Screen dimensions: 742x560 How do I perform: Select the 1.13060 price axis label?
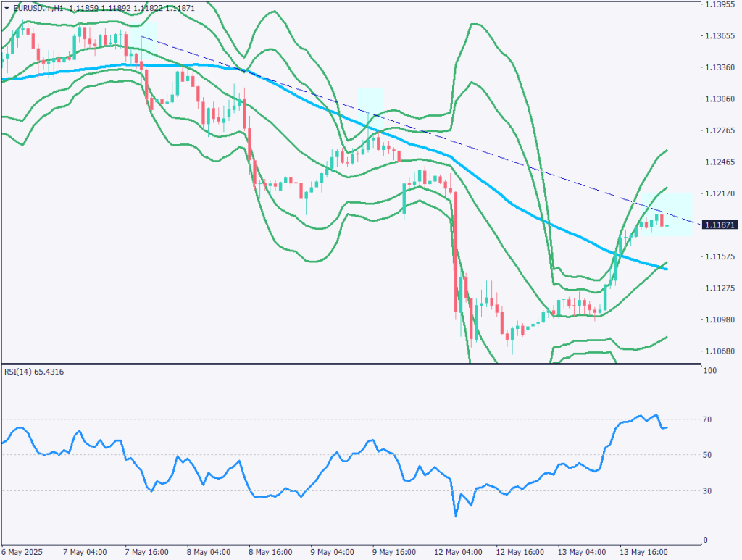click(720, 99)
